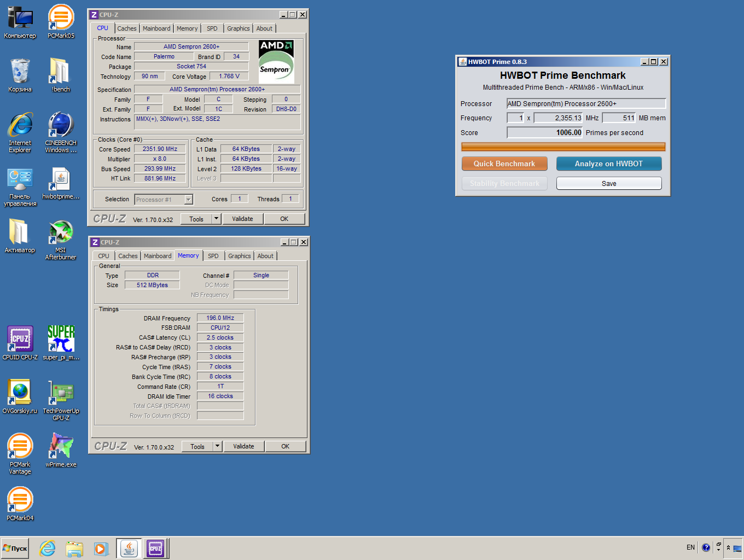Image resolution: width=744 pixels, height=560 pixels.
Task: Launch the PCMark Vantage desktop shortcut
Action: point(20,453)
